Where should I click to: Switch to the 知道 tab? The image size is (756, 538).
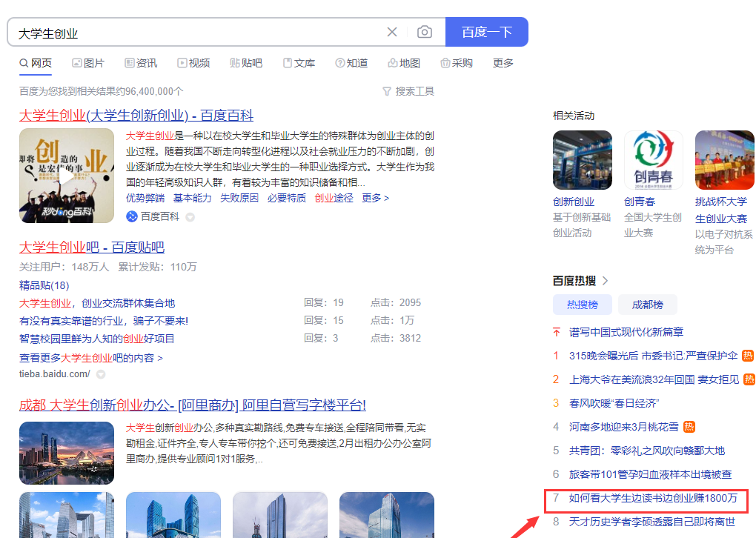pyautogui.click(x=351, y=63)
